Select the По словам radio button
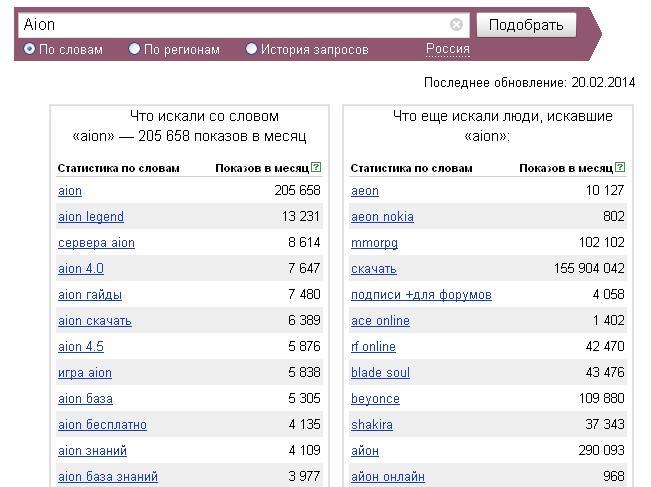The width and height of the screenshot is (651, 487). [x=29, y=49]
